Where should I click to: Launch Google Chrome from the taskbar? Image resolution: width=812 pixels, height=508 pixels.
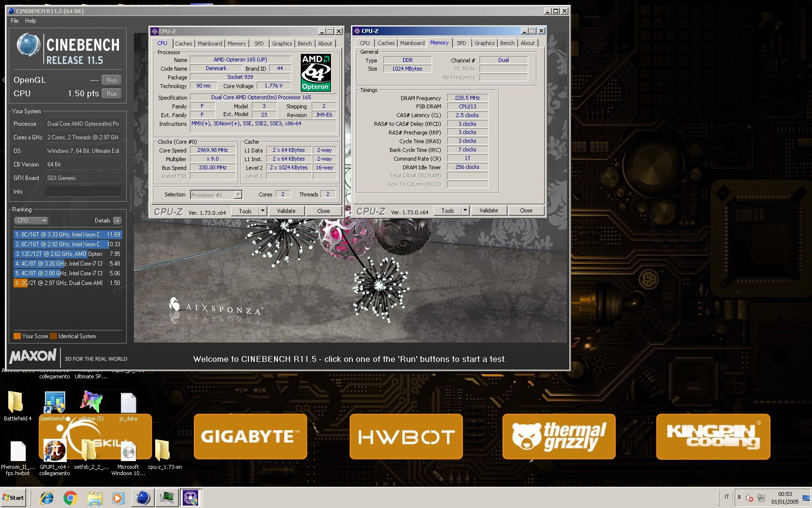click(71, 498)
